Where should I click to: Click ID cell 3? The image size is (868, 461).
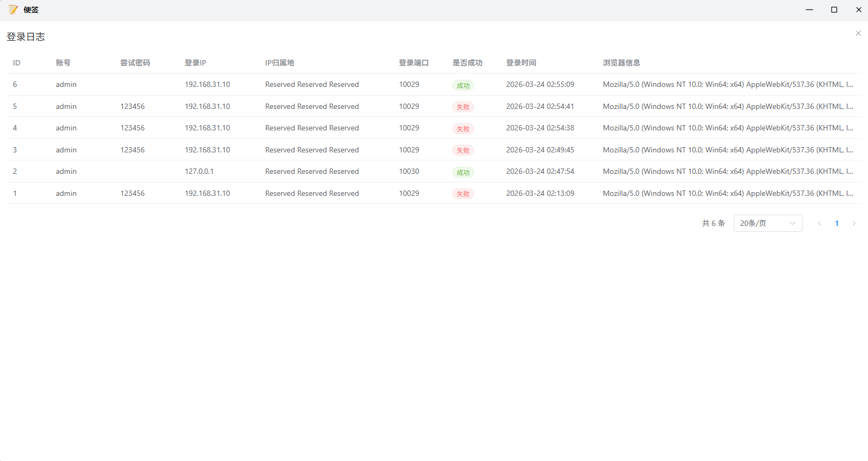point(15,150)
